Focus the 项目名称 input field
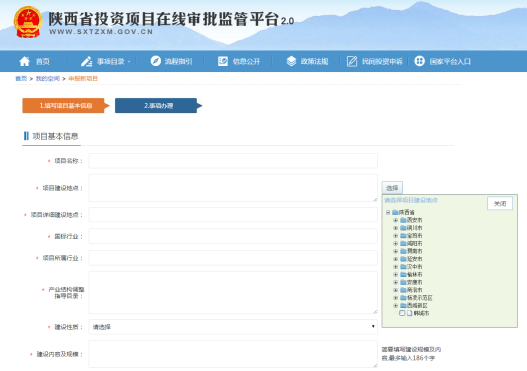The image size is (527, 371). pyautogui.click(x=233, y=161)
